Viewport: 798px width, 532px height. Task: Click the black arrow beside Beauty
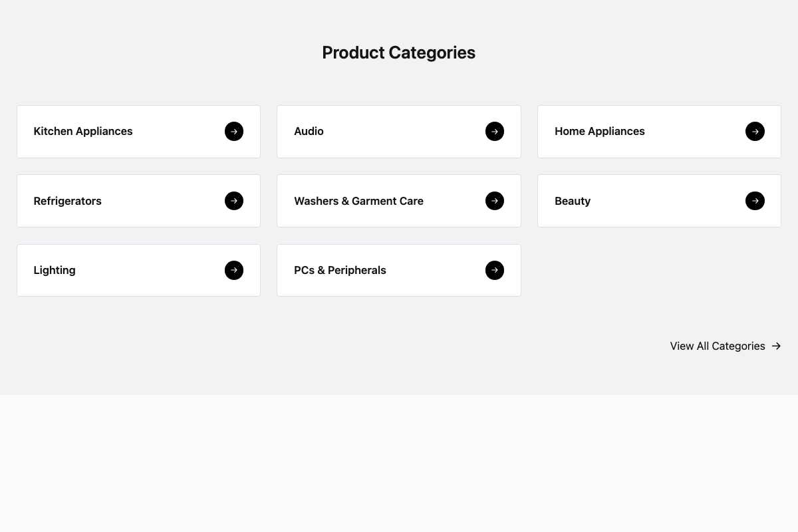[755, 201]
